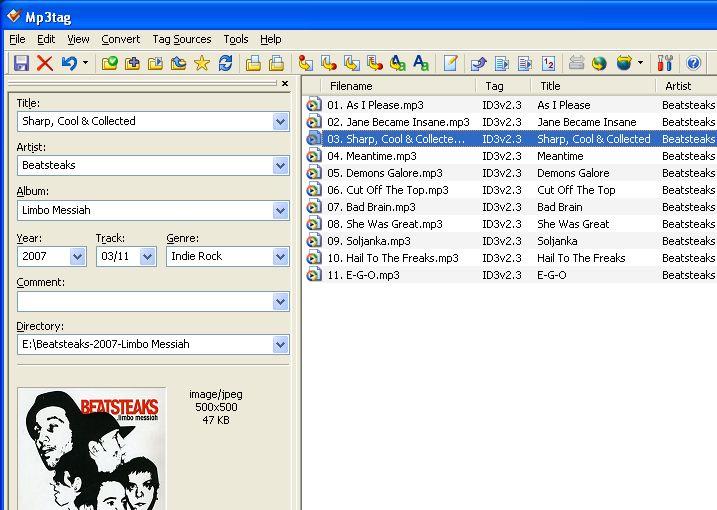Image resolution: width=717 pixels, height=510 pixels.
Task: Click the second stacked folders icon before converters
Action: tap(276, 63)
